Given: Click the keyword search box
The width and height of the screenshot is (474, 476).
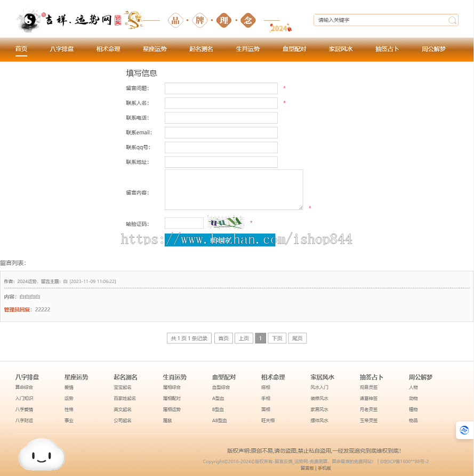Looking at the screenshot, I should (x=381, y=20).
